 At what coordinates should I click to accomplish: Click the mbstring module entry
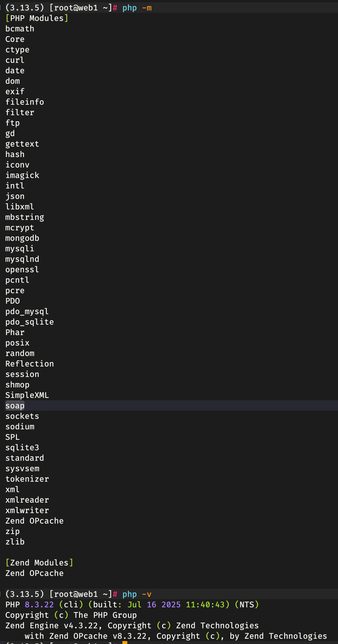25,217
